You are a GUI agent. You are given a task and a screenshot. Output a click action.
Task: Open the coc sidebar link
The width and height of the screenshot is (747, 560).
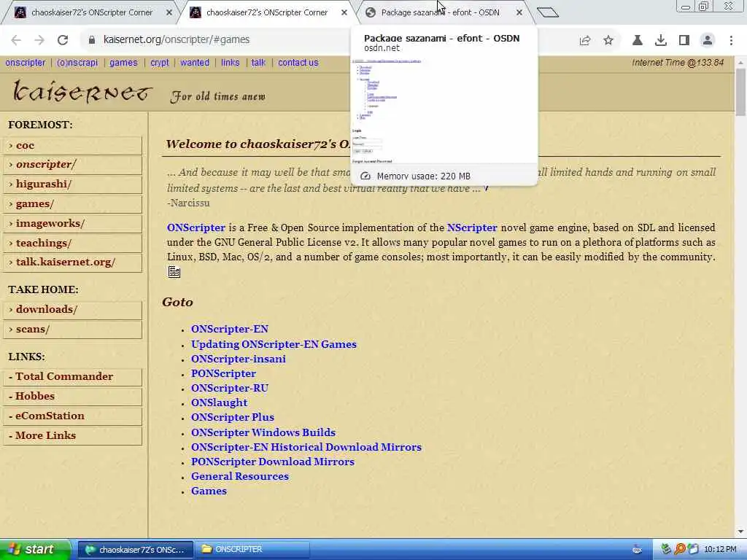coord(72,146)
